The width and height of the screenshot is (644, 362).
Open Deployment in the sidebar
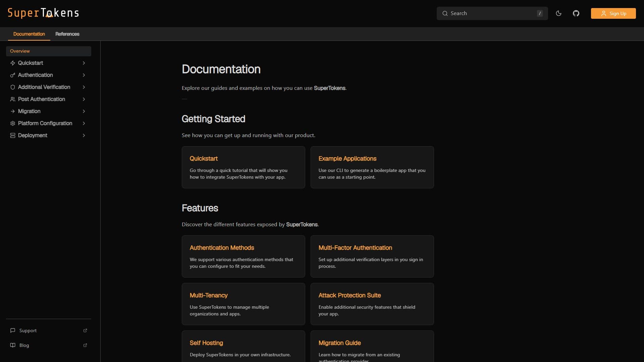49,135
